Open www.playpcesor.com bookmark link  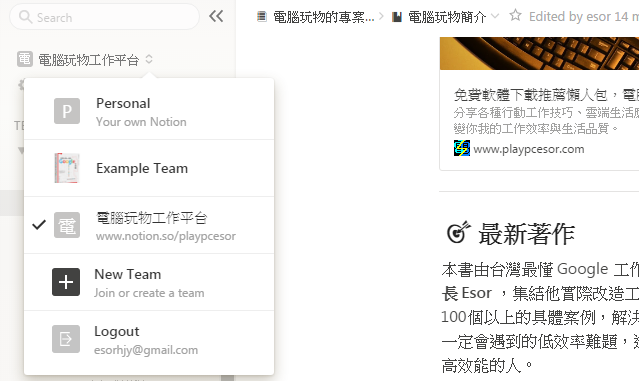point(529,149)
